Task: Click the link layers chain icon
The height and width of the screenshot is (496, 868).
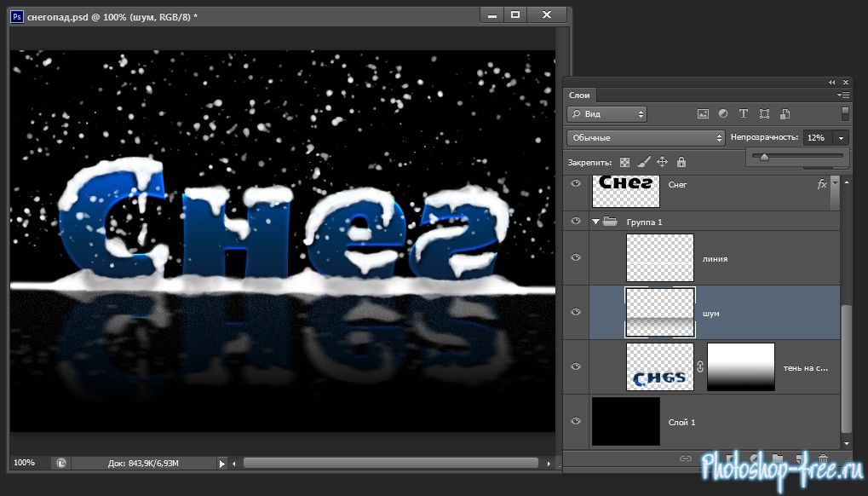Action: point(685,459)
